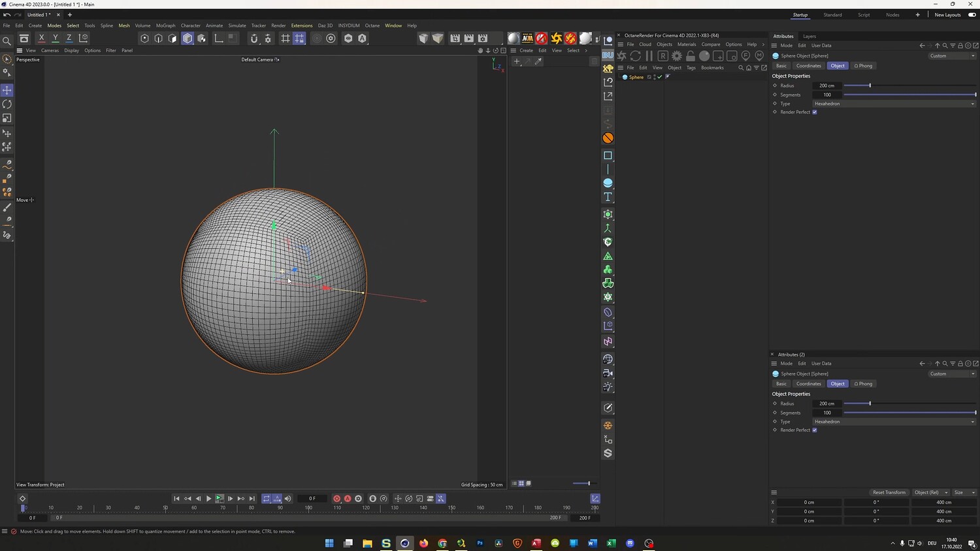980x551 pixels.
Task: Click the Radius value field in upper Attributes
Action: click(827, 86)
